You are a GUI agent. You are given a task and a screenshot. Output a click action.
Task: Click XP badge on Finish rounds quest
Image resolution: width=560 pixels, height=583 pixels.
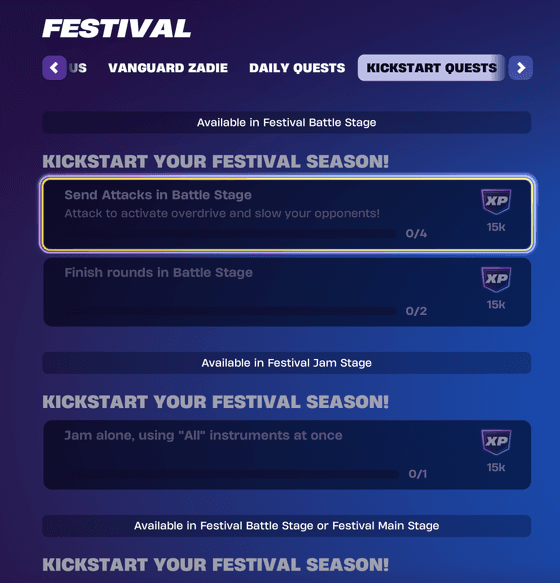[x=496, y=279]
